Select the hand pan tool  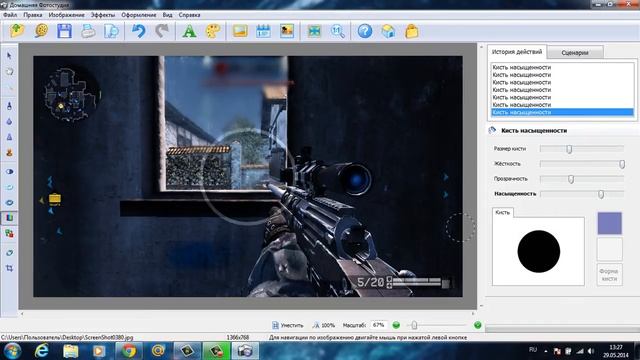[9, 72]
